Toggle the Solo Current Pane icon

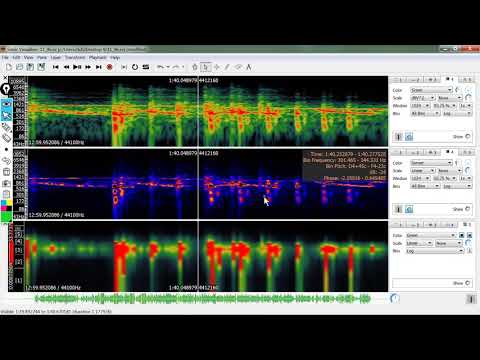(146, 67)
